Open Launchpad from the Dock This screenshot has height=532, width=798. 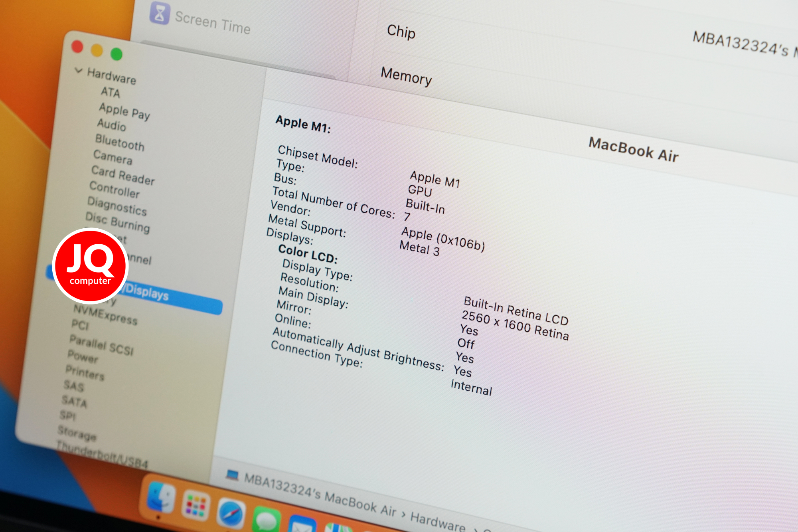pos(196,506)
